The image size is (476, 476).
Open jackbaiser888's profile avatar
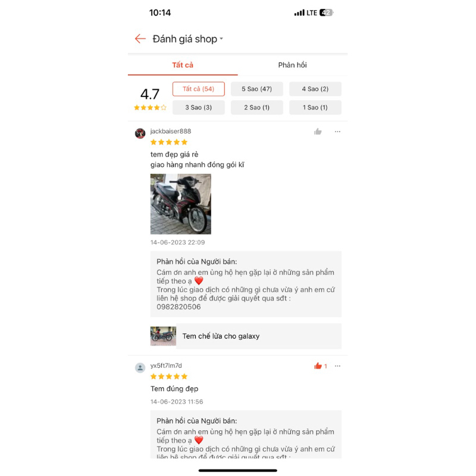[140, 133]
